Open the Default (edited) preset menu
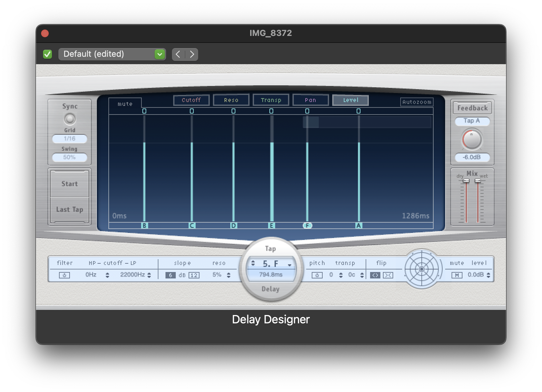The image size is (542, 392). (112, 54)
